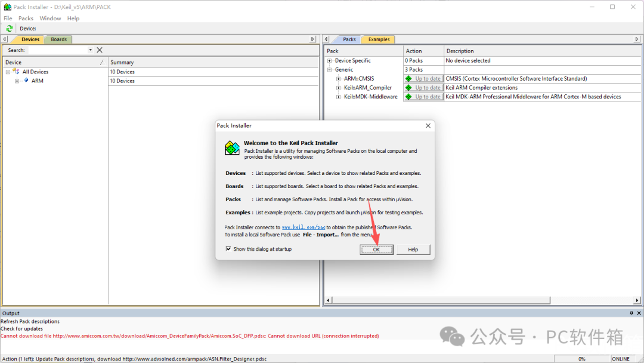Expand the Keil::ARM_Compiler pack entry
This screenshot has width=644, height=363.
[x=339, y=88]
